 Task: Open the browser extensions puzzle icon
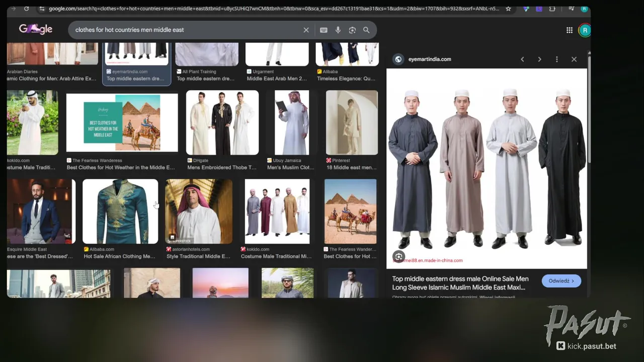tap(552, 9)
